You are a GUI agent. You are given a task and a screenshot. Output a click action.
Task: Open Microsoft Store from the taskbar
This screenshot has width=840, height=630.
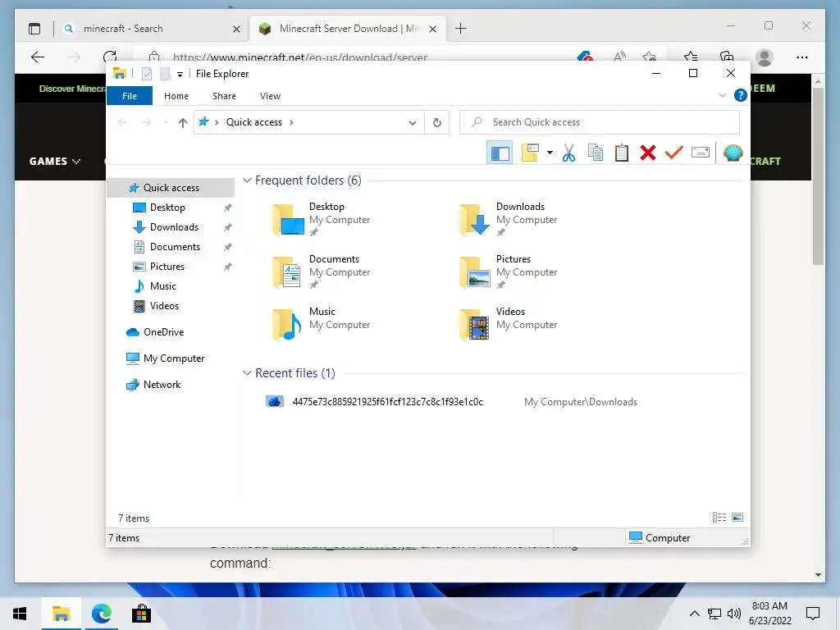point(141,614)
